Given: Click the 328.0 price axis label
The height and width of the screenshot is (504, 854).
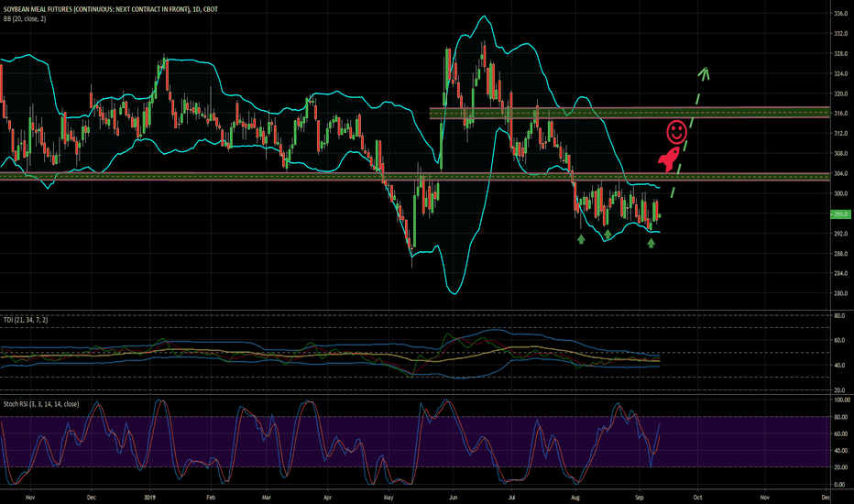Looking at the screenshot, I should [840, 54].
